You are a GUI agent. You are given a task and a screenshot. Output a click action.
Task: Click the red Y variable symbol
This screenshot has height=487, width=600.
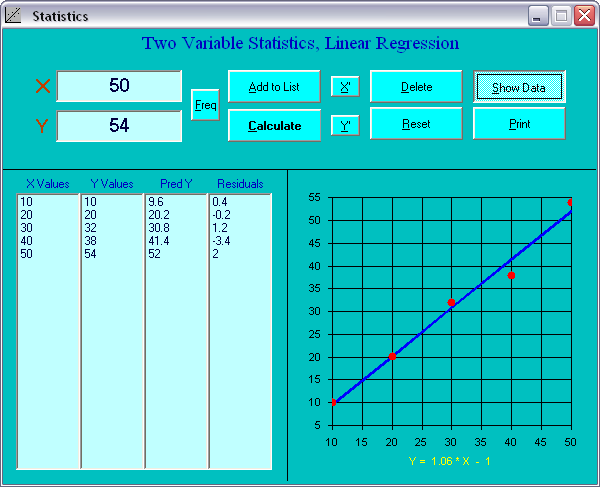click(x=42, y=126)
